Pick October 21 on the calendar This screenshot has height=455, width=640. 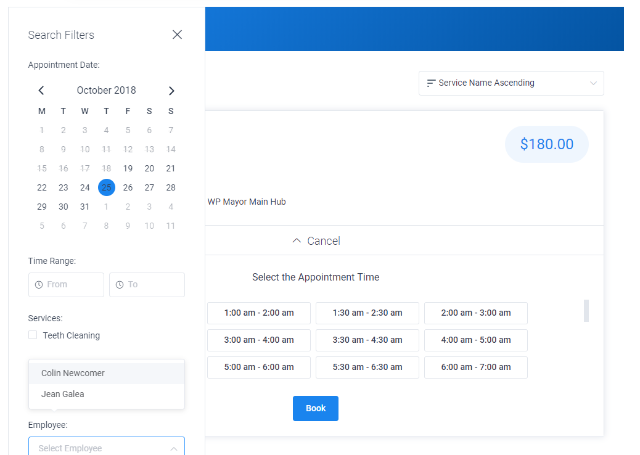[171, 169]
